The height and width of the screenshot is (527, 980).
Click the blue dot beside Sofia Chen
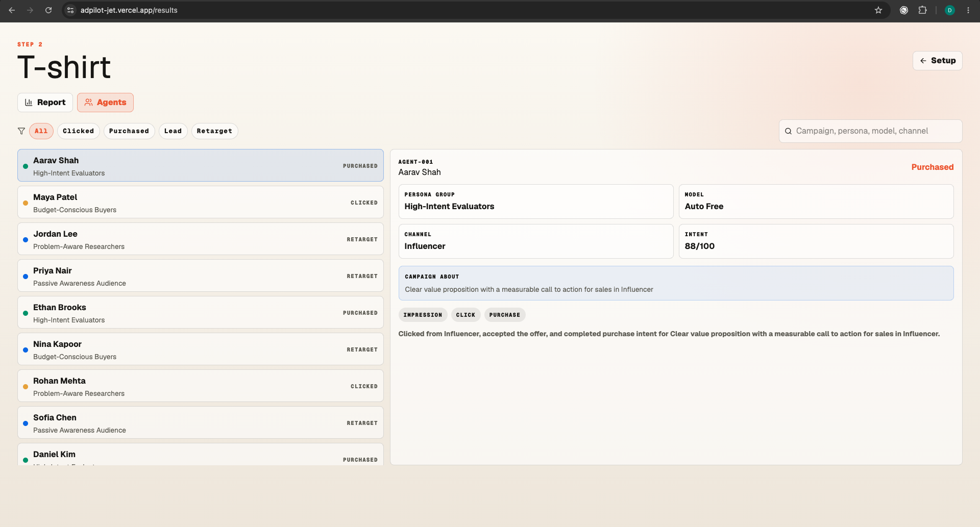tap(26, 423)
